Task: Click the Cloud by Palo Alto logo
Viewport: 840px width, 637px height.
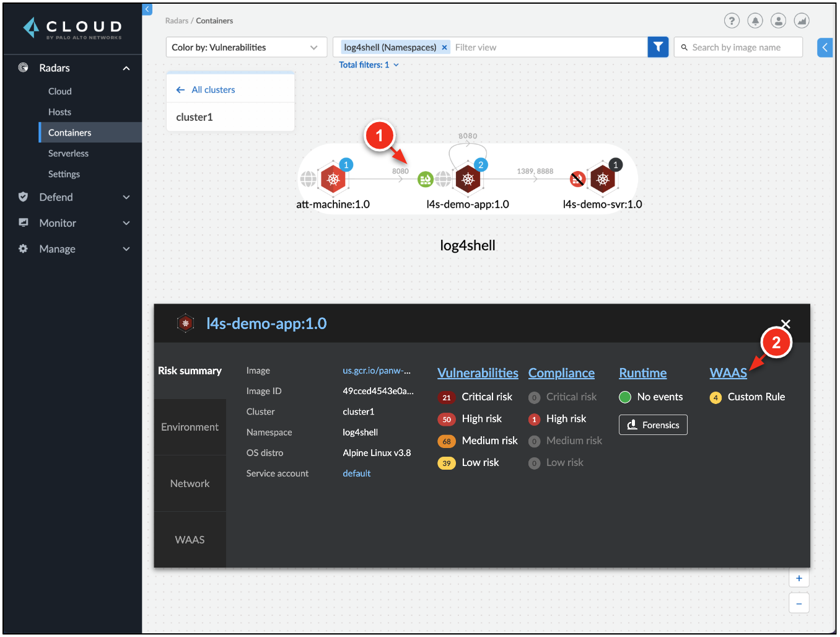Action: [72, 28]
